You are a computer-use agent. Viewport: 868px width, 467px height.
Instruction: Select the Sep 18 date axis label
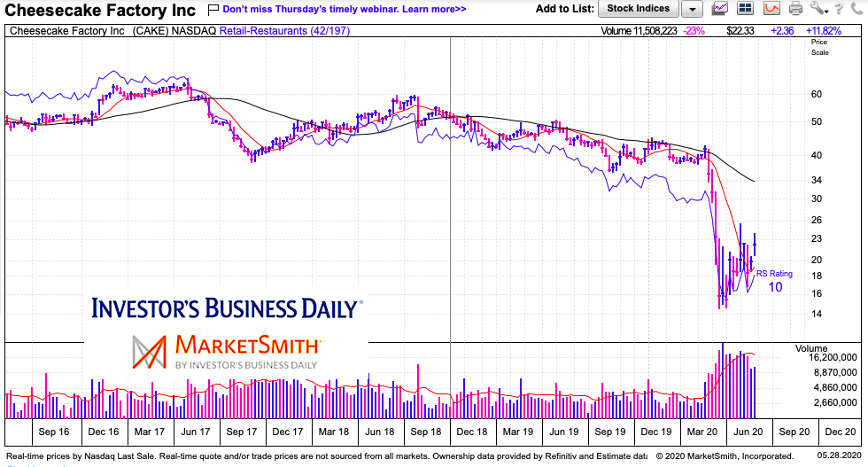[x=426, y=432]
